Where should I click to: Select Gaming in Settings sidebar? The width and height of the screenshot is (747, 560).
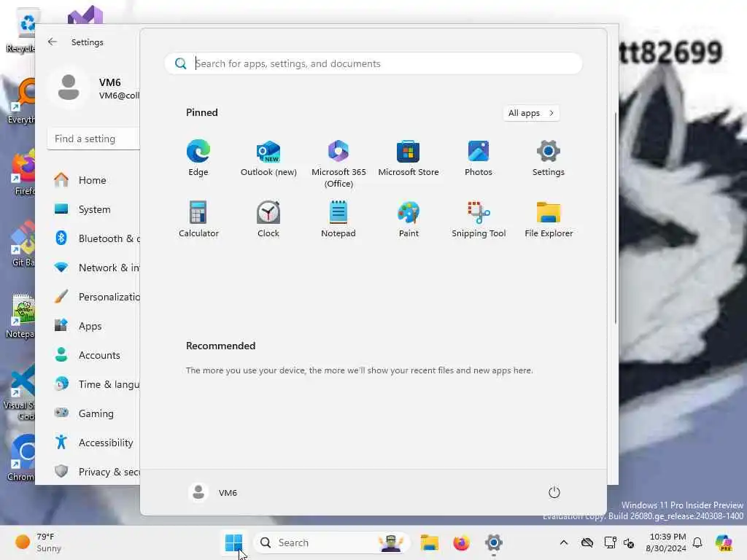93,413
